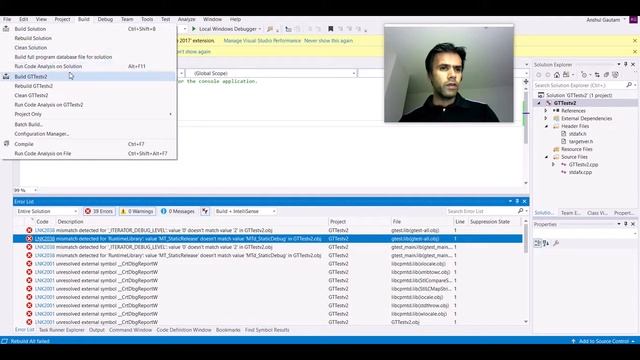Click the Build Solution menu icon
This screenshot has width=640, height=360.
(6, 29)
